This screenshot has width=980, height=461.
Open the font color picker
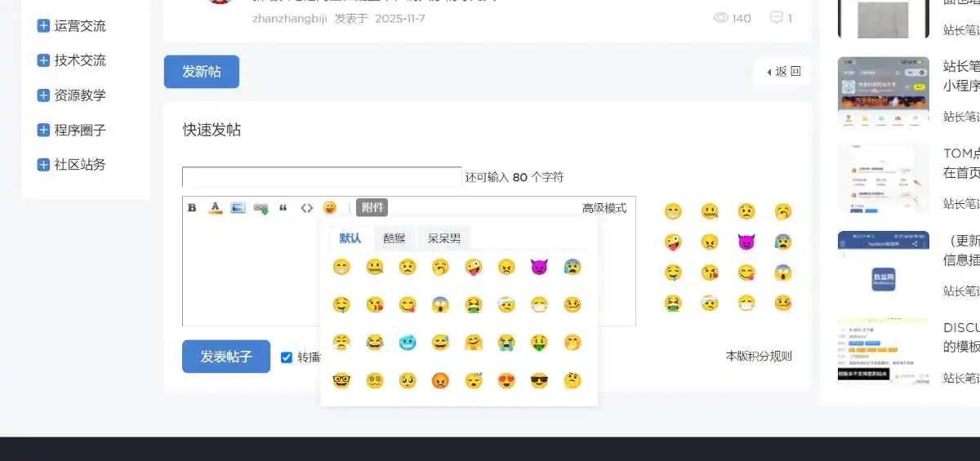(x=215, y=208)
